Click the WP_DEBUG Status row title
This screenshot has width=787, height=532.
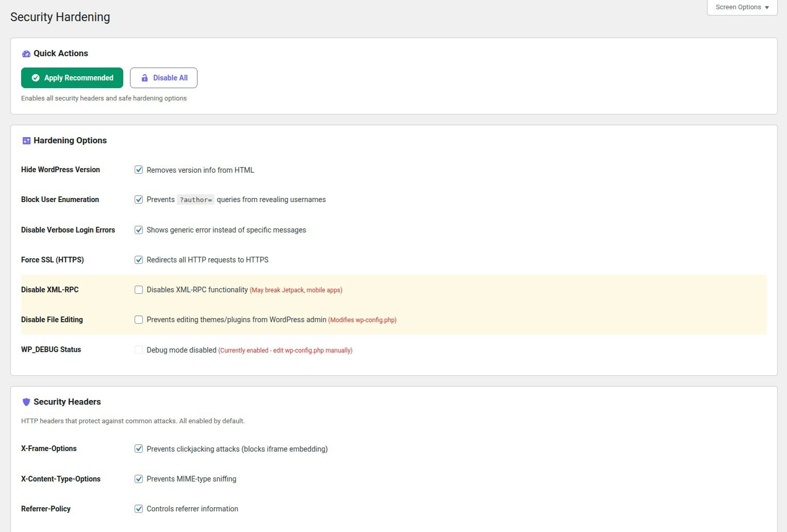(x=51, y=350)
